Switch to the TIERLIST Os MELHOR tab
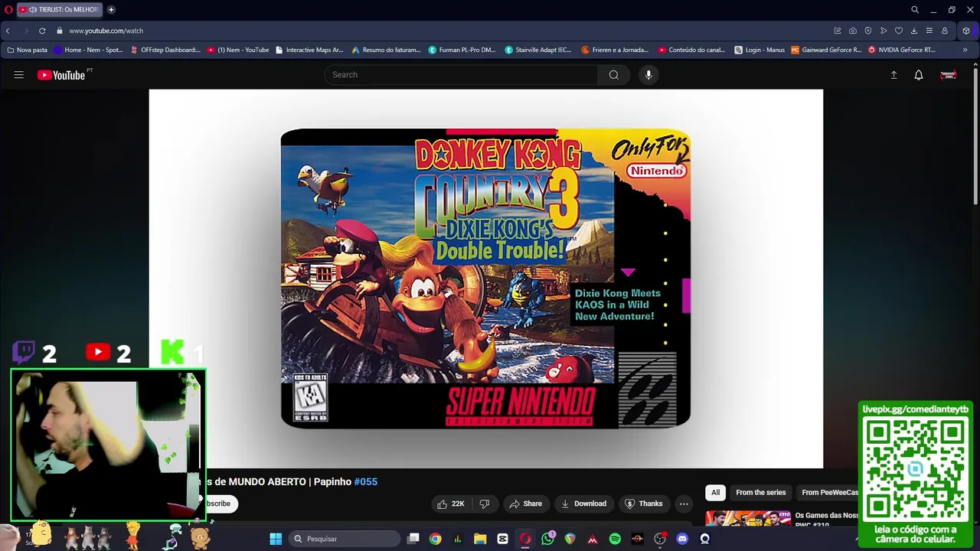Viewport: 980px width, 551px height. point(60,9)
